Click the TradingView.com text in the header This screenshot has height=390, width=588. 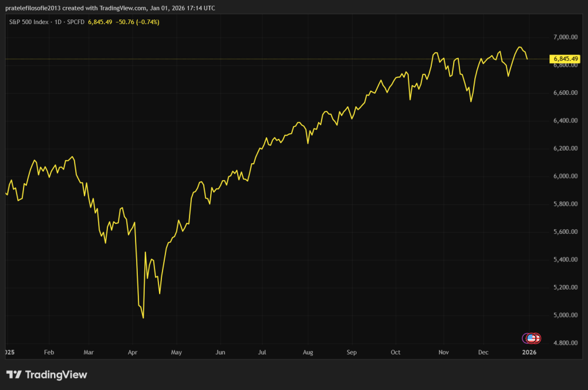point(123,9)
